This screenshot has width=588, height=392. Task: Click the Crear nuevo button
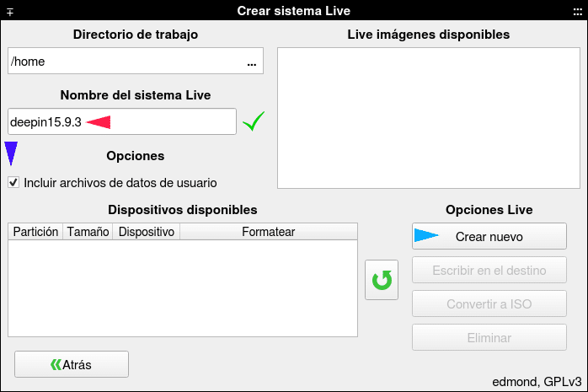(489, 236)
